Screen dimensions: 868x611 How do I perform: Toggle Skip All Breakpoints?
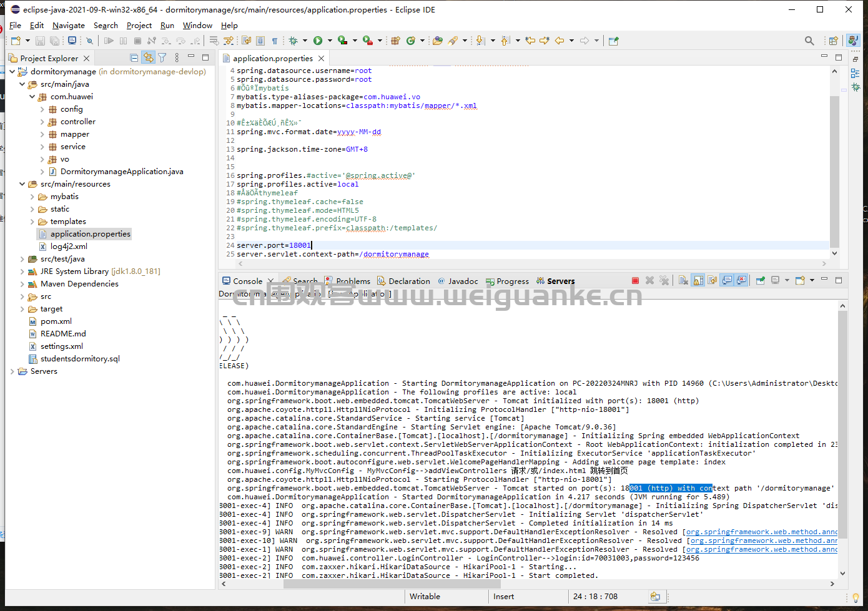89,41
